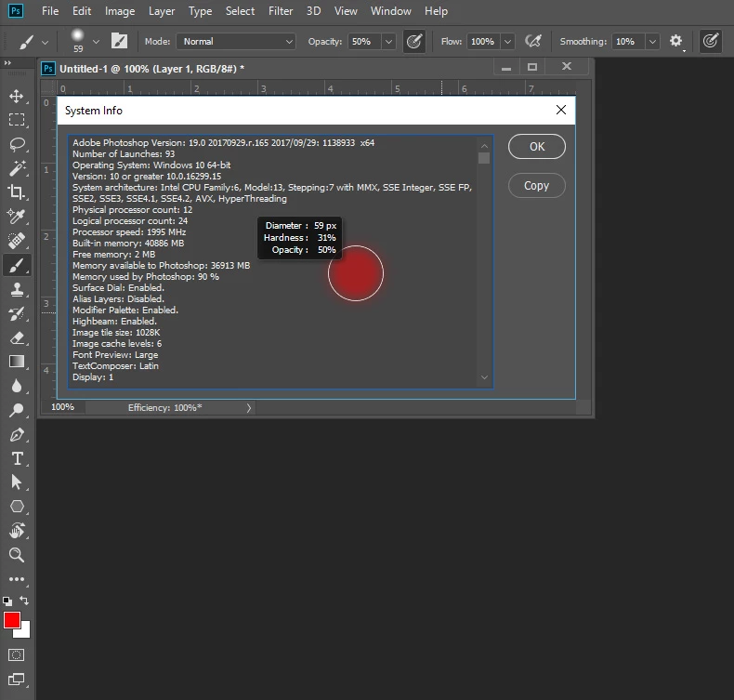Image resolution: width=734 pixels, height=700 pixels.
Task: Open the Edit Toolbar ellipsis menu
Action: point(17,579)
